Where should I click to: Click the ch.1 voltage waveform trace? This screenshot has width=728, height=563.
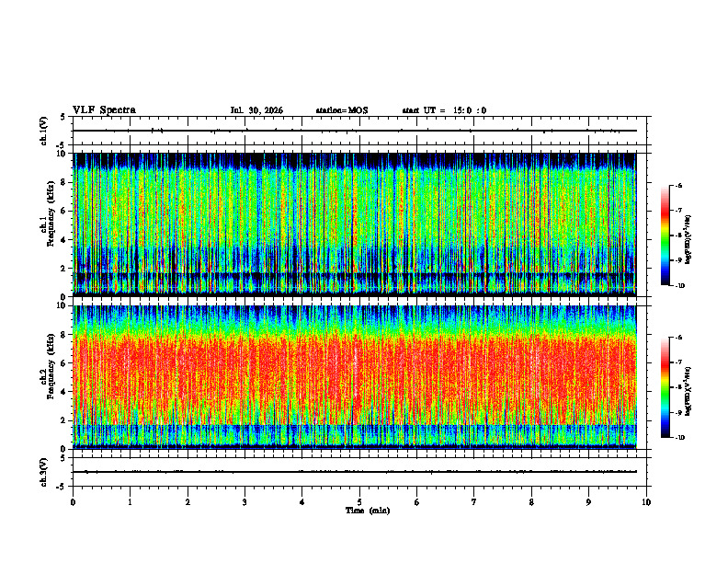(355, 131)
